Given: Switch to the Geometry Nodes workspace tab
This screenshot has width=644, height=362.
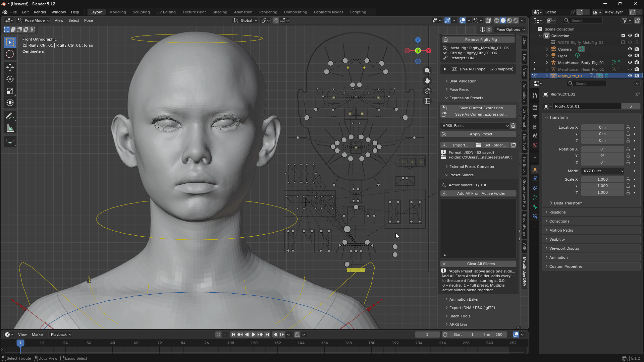Looking at the screenshot, I should click(x=328, y=12).
